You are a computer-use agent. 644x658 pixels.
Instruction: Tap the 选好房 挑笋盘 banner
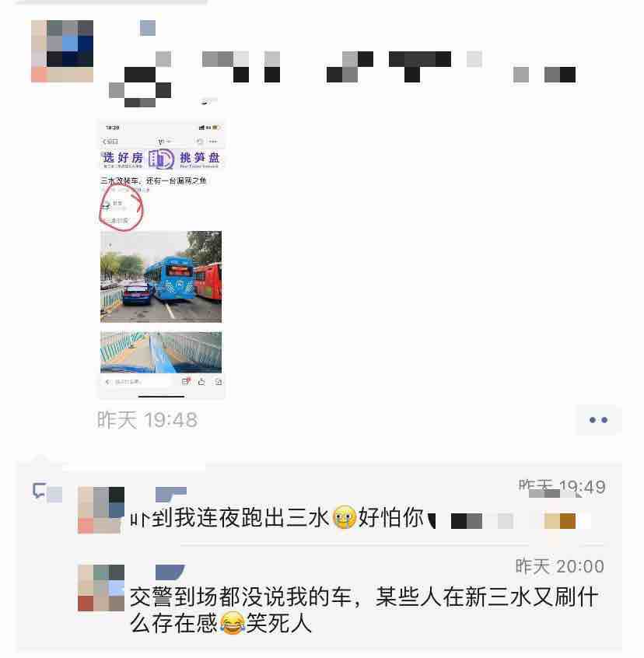[161, 159]
